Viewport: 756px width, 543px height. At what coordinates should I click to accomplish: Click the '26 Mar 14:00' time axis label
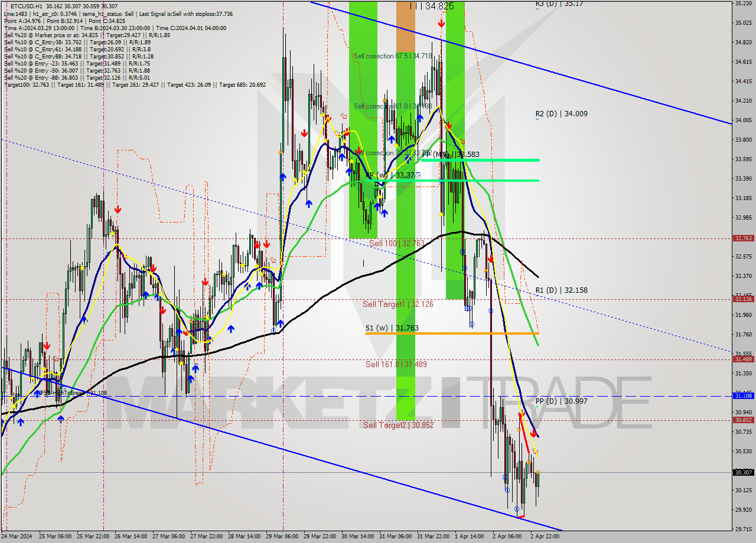(131, 537)
